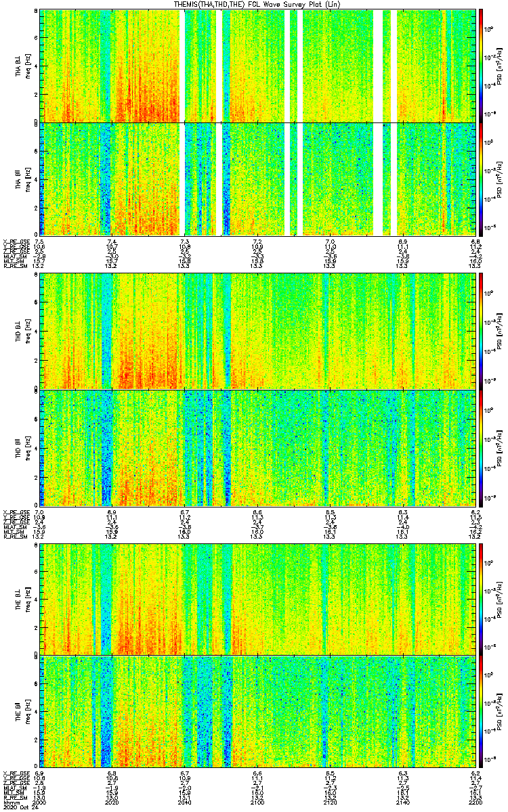
Task: Click the THD BL freq [Hz] axis label
Action: 22,331
